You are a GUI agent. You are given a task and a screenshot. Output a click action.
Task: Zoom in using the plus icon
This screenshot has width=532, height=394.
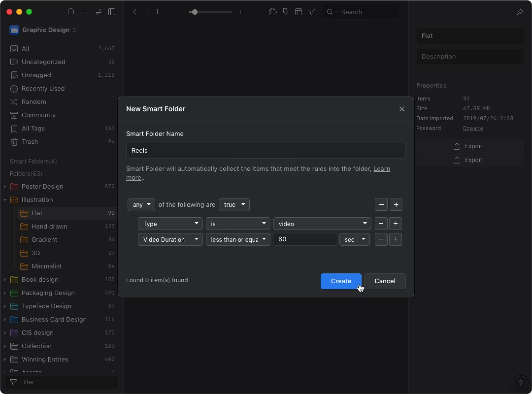(241, 12)
